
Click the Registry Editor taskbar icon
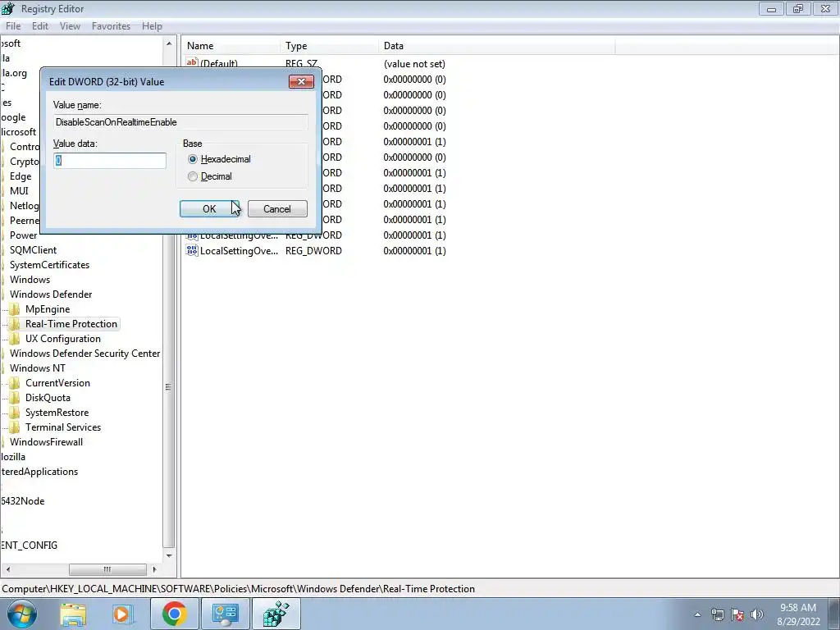click(276, 614)
